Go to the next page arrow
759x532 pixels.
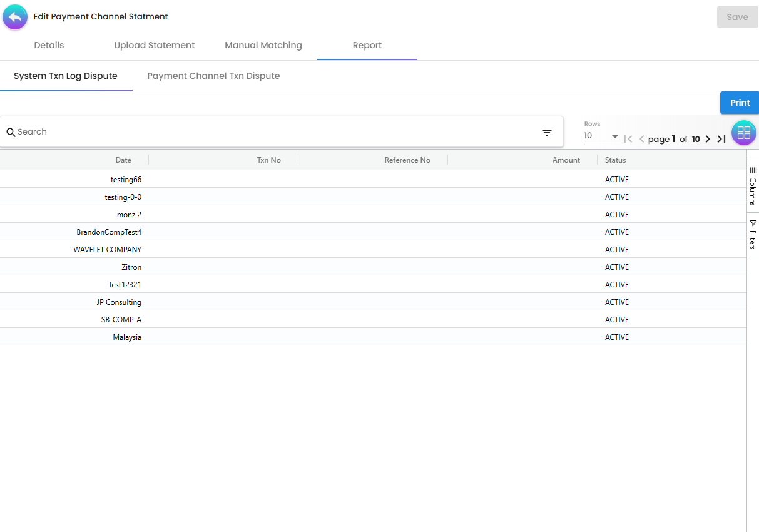(708, 139)
